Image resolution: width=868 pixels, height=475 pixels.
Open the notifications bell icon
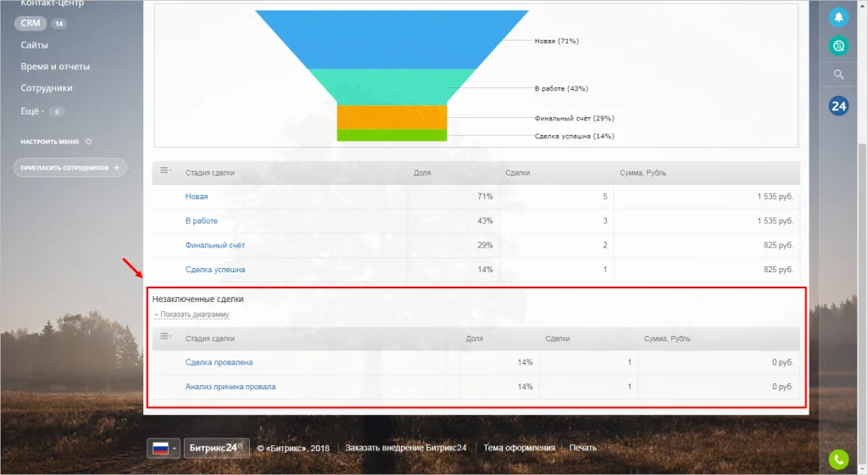click(838, 17)
